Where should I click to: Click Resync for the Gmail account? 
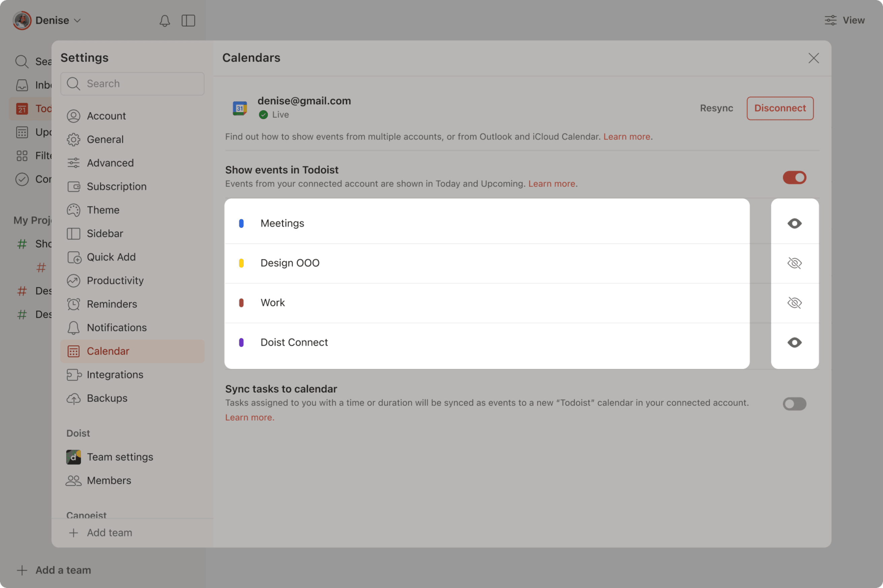pyautogui.click(x=716, y=108)
